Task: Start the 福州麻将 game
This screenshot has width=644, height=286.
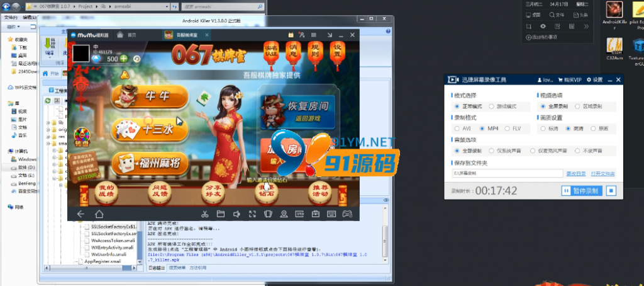Action: 150,164
